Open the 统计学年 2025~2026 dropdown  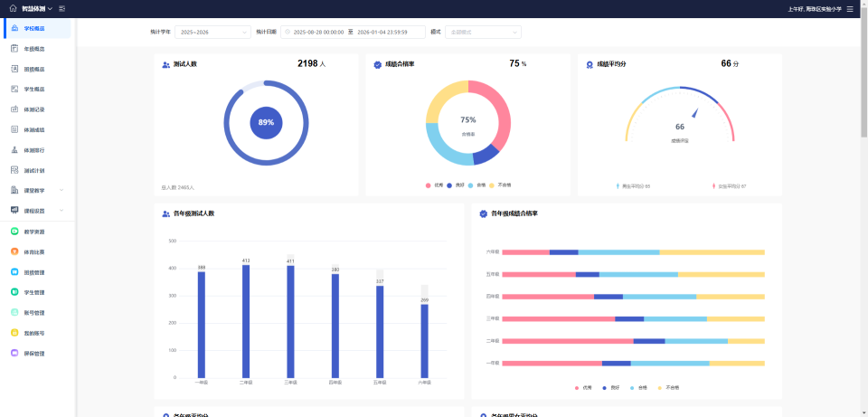tap(212, 33)
